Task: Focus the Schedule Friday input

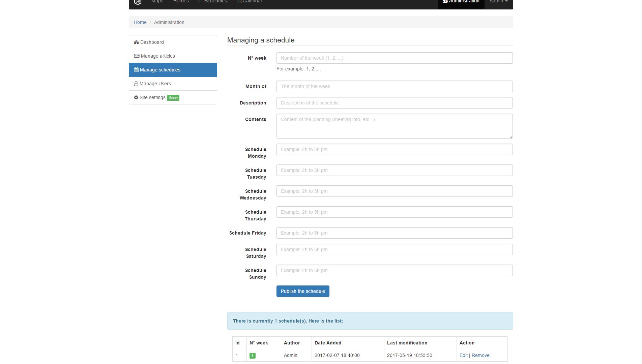Action: [x=395, y=233]
